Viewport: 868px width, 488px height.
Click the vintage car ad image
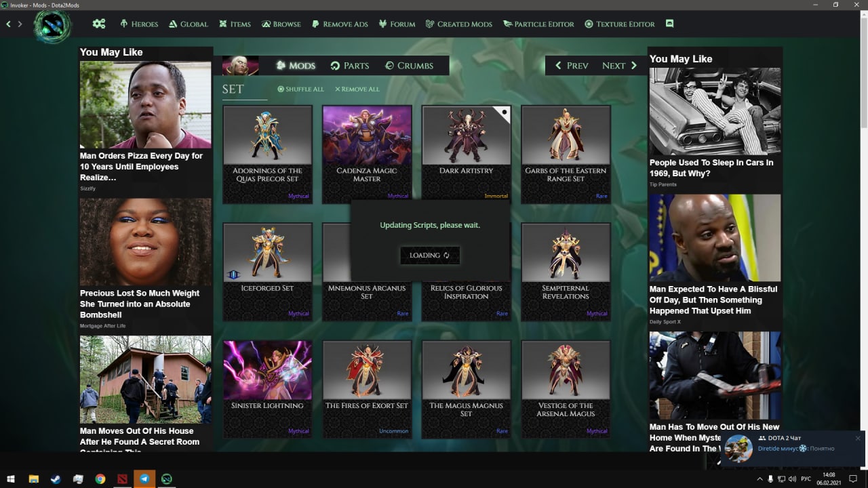tap(715, 111)
